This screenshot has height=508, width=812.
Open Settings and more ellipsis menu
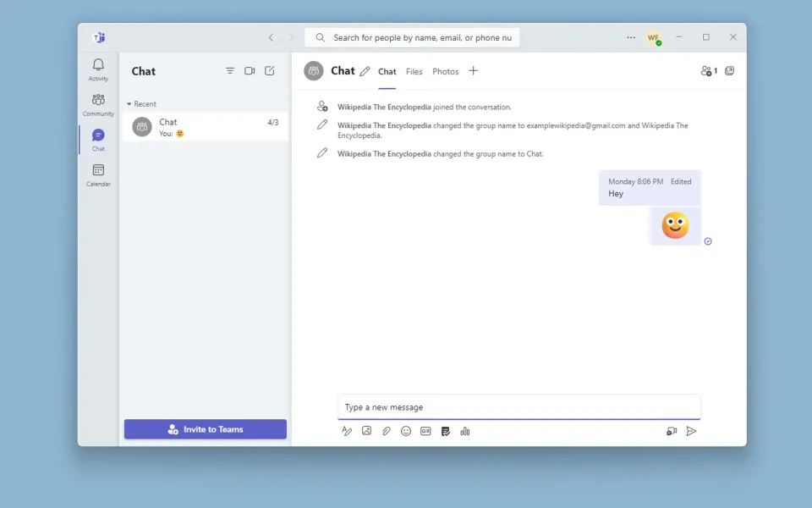point(631,37)
